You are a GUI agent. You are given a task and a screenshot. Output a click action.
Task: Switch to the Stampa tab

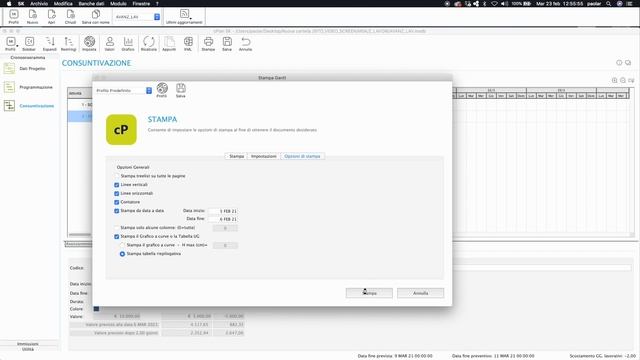236,156
